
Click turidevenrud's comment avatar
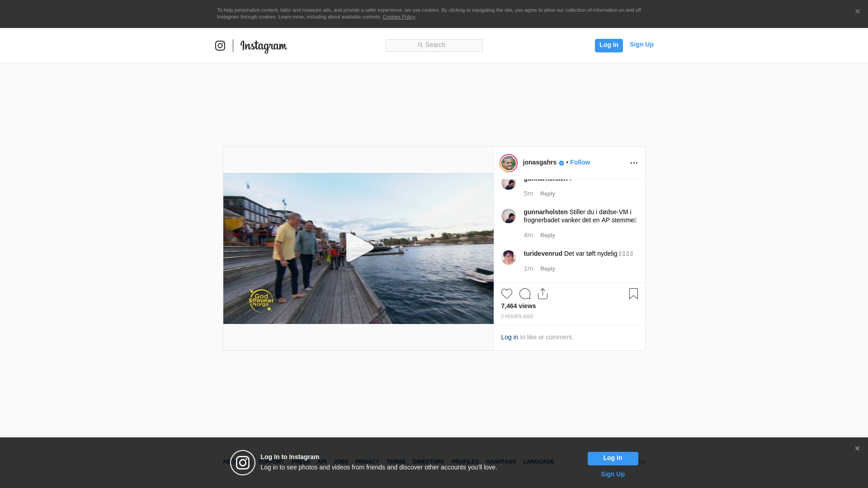coord(508,258)
